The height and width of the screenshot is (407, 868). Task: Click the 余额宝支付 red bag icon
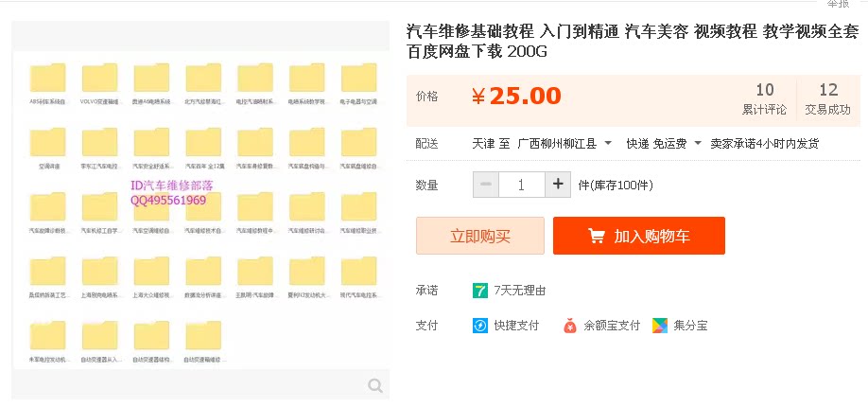click(569, 326)
